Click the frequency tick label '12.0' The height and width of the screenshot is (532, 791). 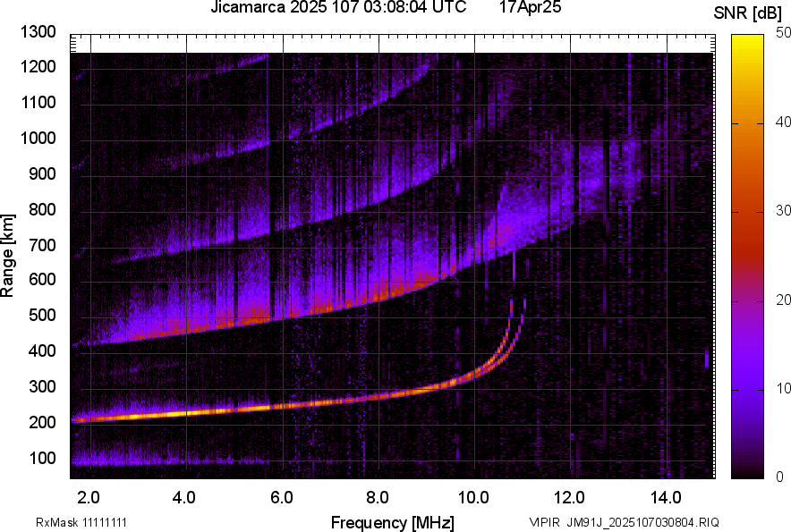[x=569, y=498]
